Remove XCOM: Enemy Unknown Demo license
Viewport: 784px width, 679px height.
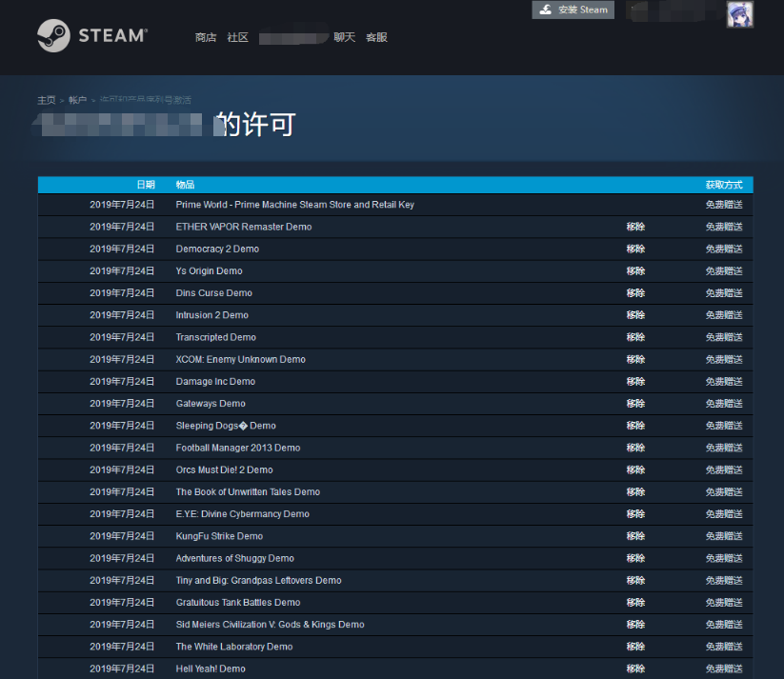click(x=635, y=360)
